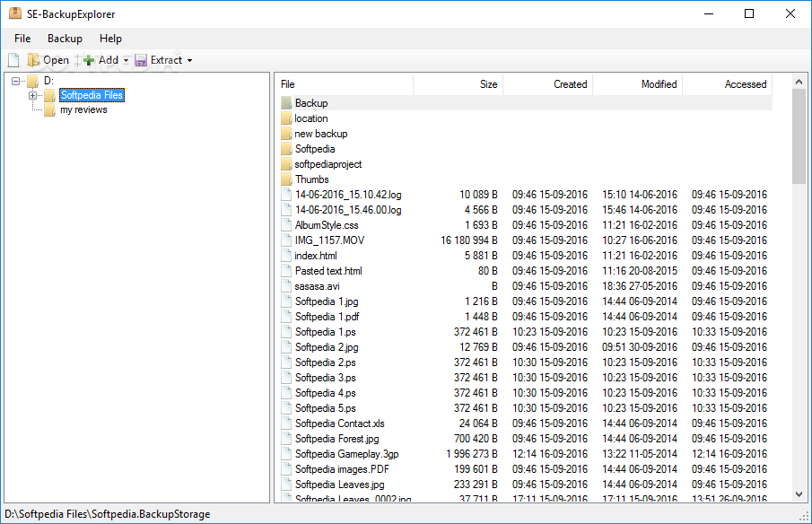The width and height of the screenshot is (812, 524).
Task: Click file icon of Softpedia 1.ps
Action: [x=286, y=332]
